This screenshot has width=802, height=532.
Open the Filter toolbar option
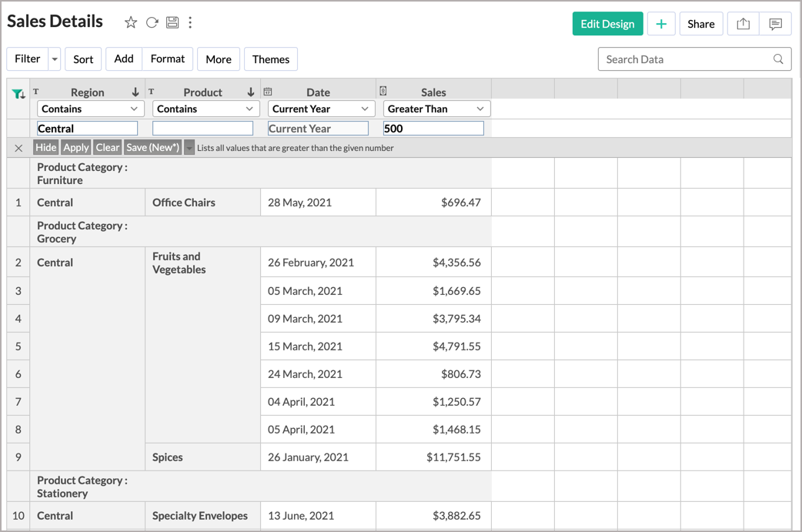(x=28, y=59)
